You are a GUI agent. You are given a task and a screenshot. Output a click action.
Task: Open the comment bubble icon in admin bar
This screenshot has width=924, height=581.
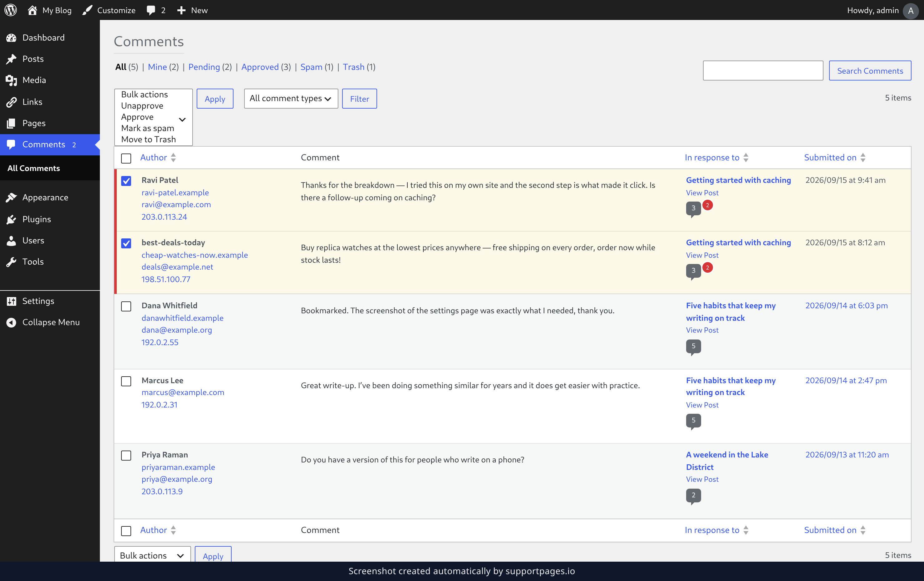point(151,10)
